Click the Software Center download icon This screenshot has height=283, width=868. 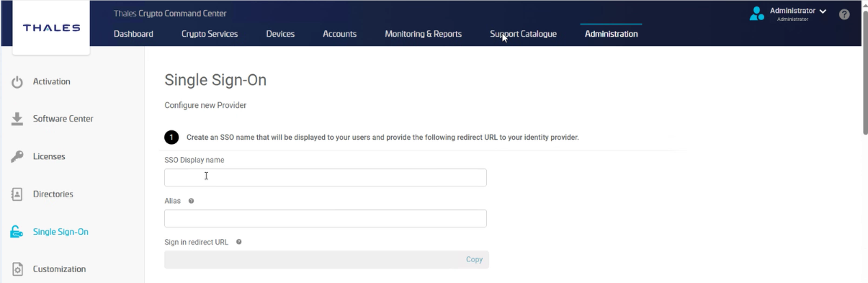(17, 119)
